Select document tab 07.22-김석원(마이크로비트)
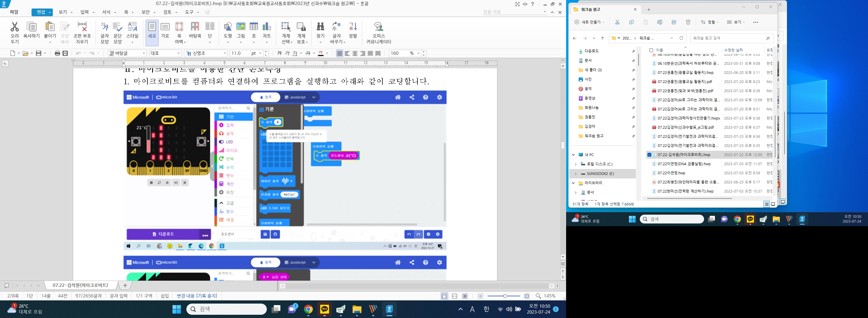Viewport: 868px width, 318px height. tap(80, 285)
